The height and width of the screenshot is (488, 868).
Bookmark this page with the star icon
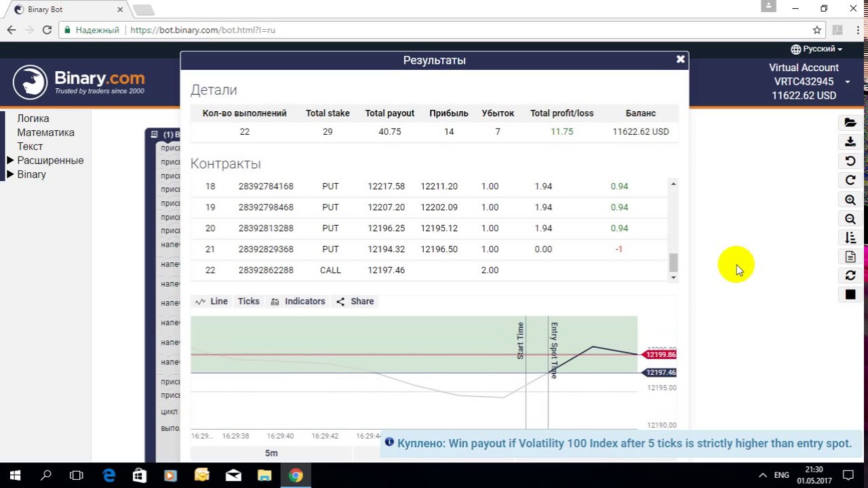coord(816,30)
